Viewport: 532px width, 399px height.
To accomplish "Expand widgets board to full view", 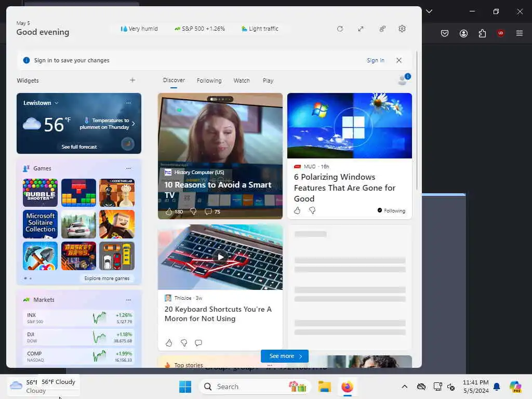I will pyautogui.click(x=361, y=29).
